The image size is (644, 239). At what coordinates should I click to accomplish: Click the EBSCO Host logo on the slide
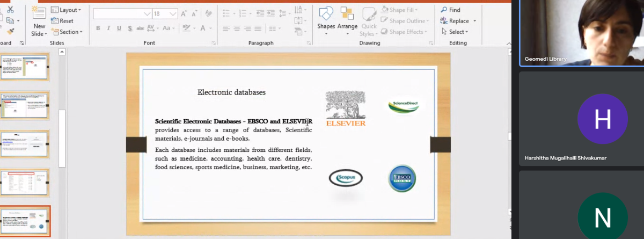pos(402,179)
